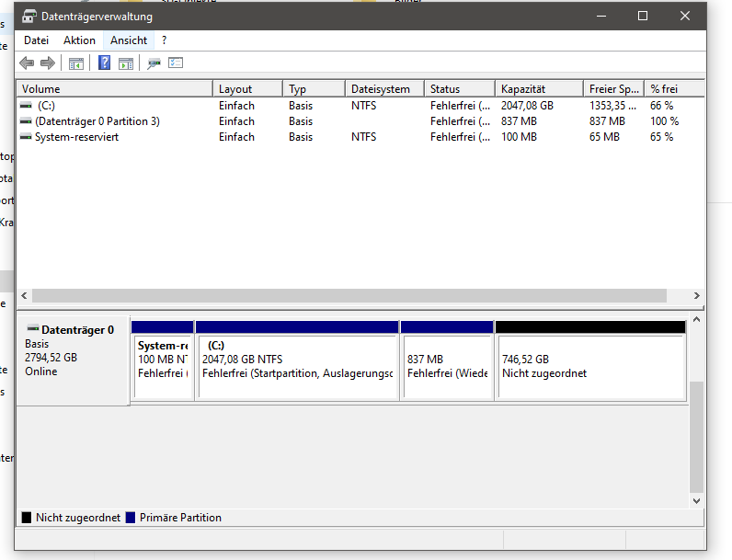The height and width of the screenshot is (560, 732).
Task: Open the Datei menu
Action: [x=37, y=40]
